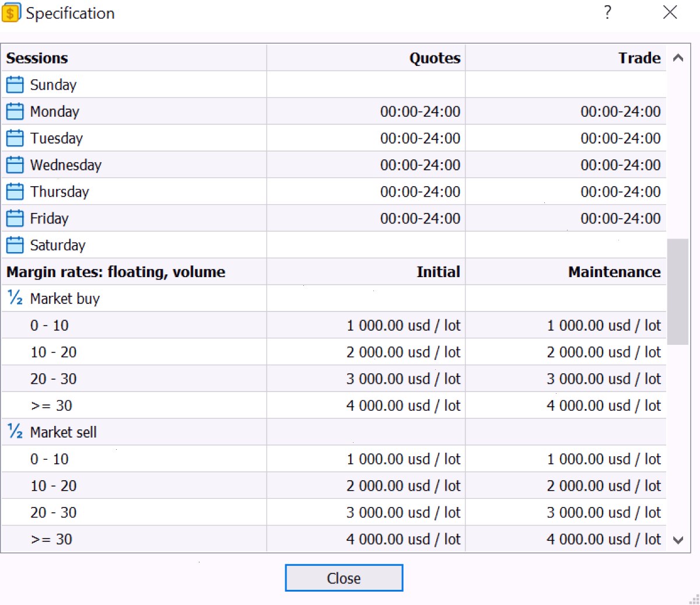
Task: Click the Close button
Action: 344,578
